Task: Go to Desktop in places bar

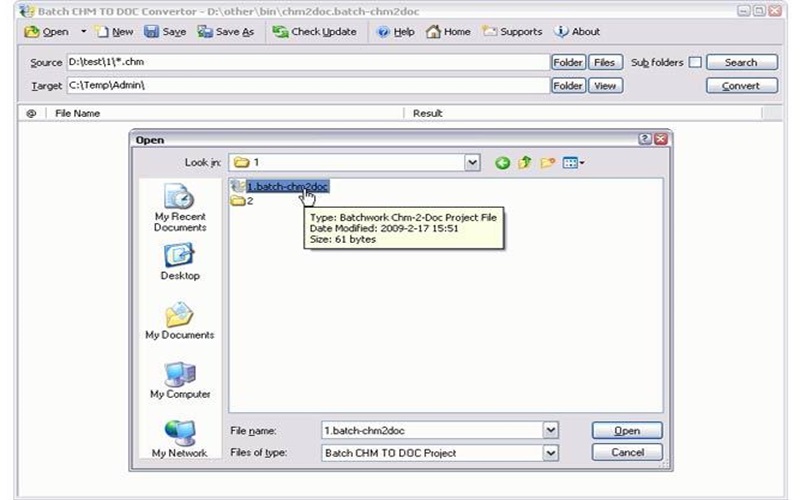Action: pos(180,262)
